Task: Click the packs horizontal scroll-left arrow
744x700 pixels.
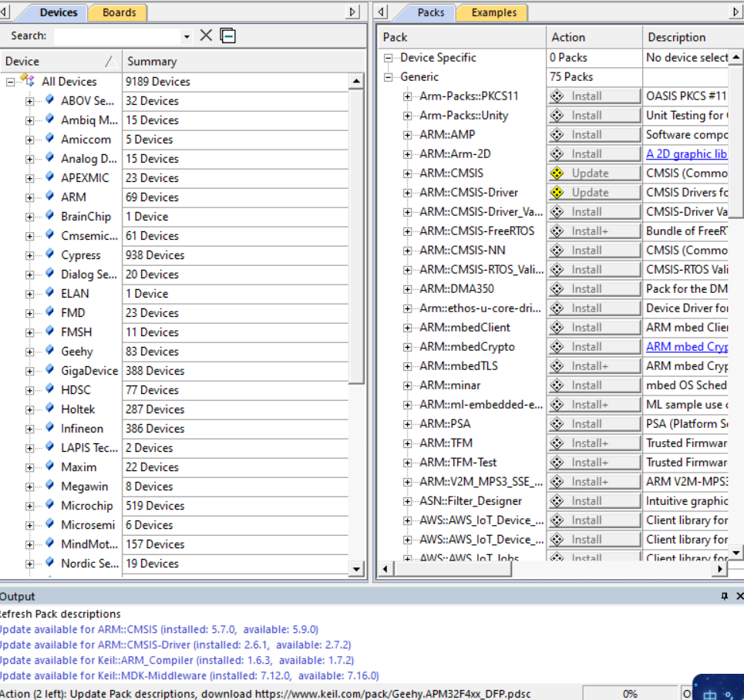Action: (385, 568)
